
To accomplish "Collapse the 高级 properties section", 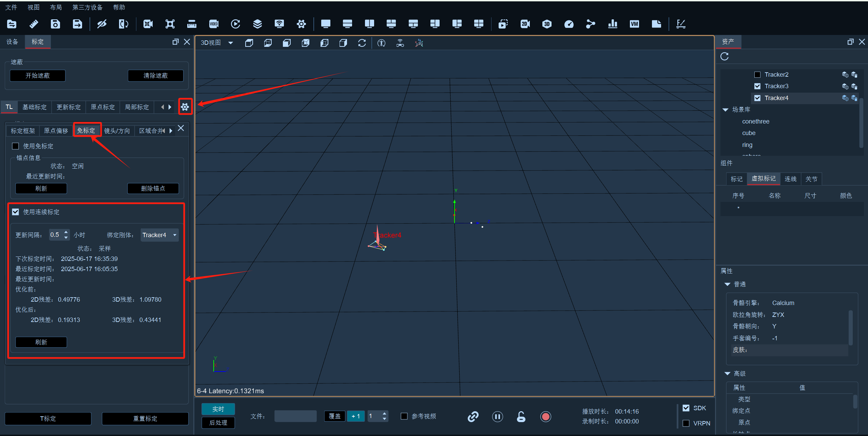I will point(727,374).
